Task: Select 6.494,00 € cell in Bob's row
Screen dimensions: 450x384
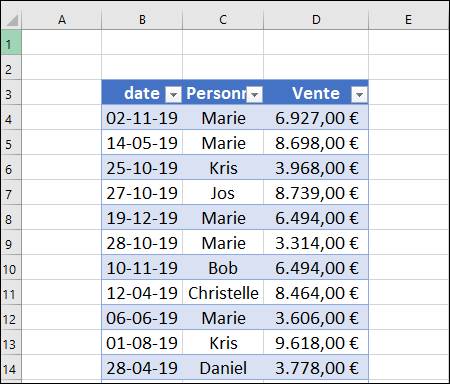Action: pyautogui.click(x=316, y=267)
